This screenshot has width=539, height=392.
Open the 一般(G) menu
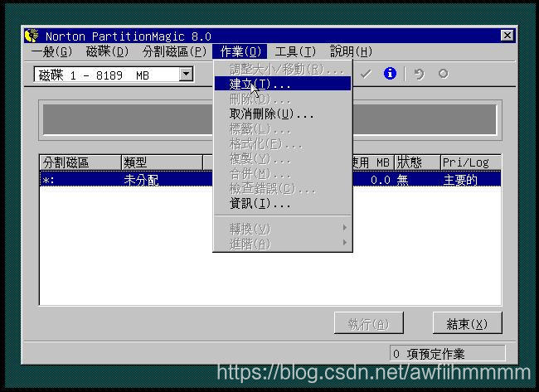pyautogui.click(x=52, y=51)
